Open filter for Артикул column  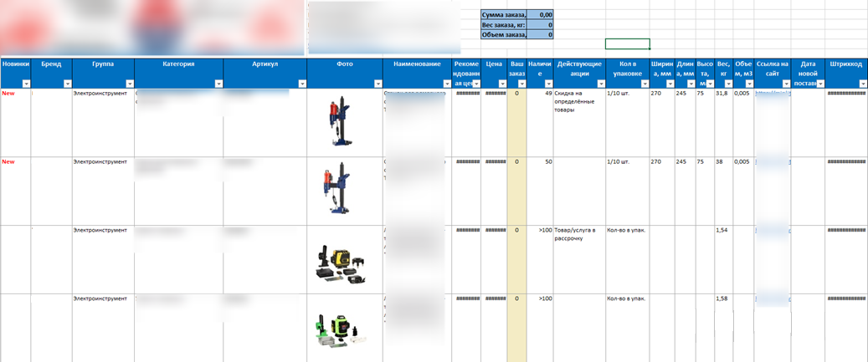(x=300, y=84)
